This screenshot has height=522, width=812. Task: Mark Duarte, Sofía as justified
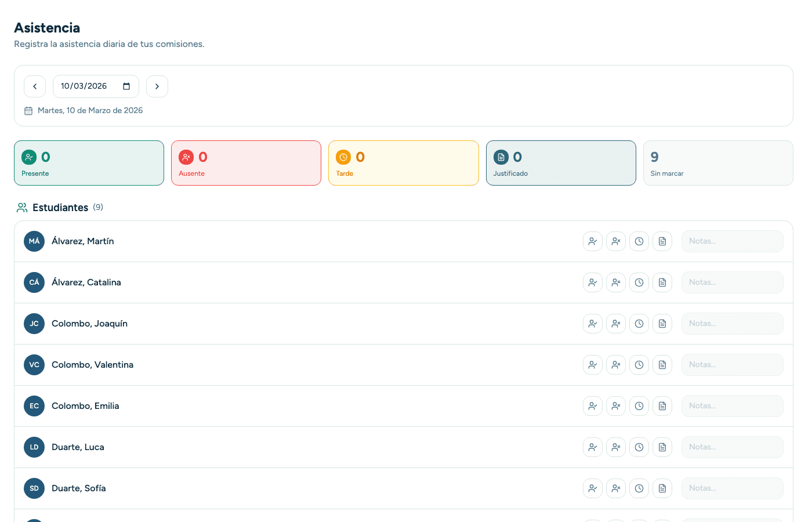662,488
